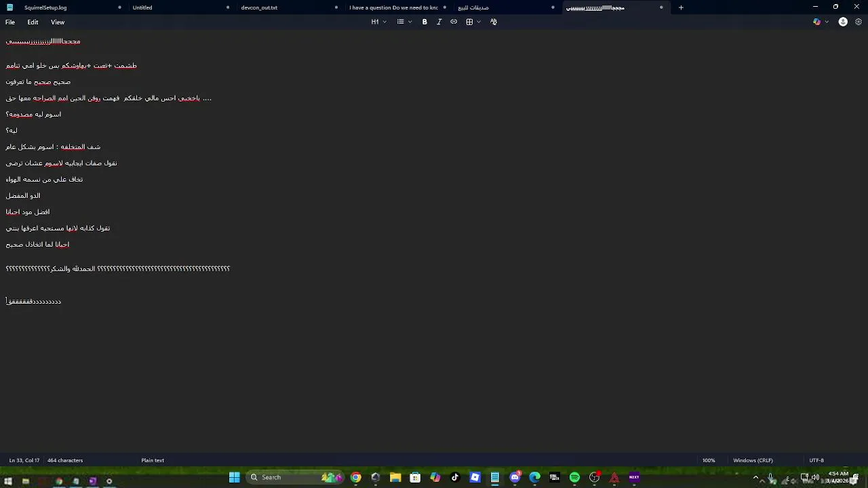The image size is (868, 488).
Task: Add a new Notepad tab
Action: (681, 7)
